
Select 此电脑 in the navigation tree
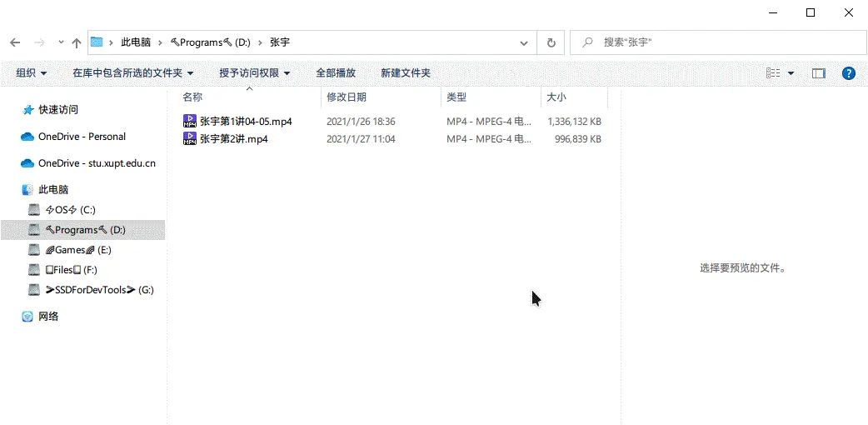53,189
